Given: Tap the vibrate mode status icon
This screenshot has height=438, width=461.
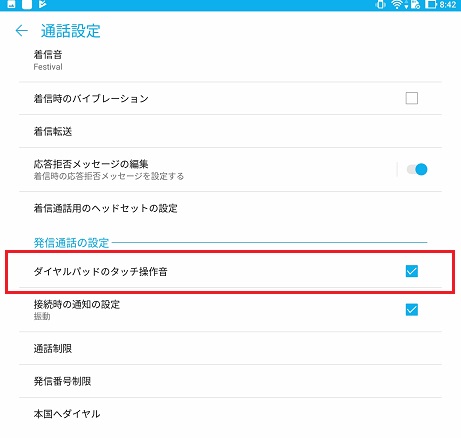Looking at the screenshot, I should (x=380, y=5).
